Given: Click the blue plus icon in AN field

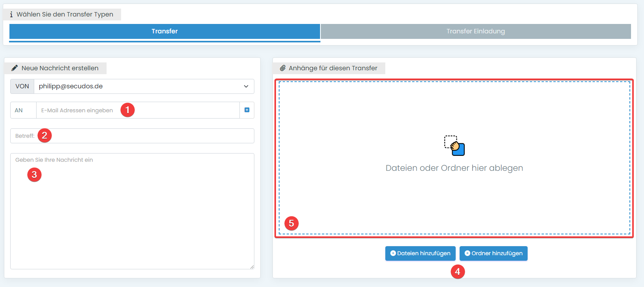Looking at the screenshot, I should point(247,110).
